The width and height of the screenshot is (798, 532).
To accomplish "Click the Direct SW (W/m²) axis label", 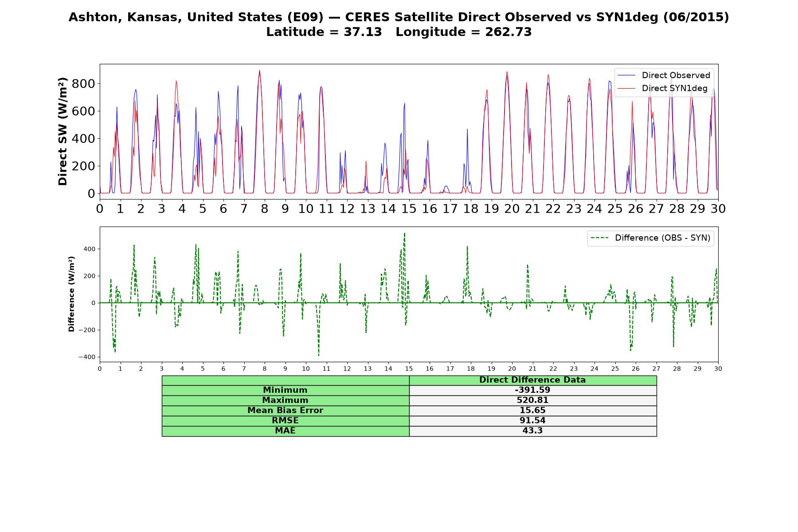I will 63,131.
